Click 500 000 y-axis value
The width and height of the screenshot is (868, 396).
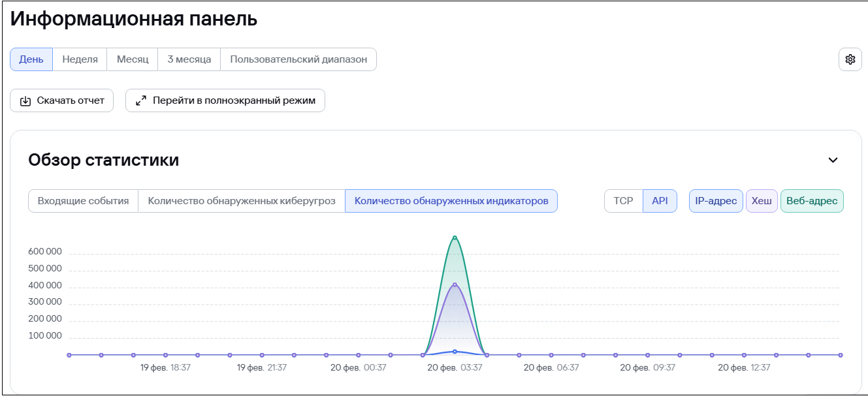(45, 269)
